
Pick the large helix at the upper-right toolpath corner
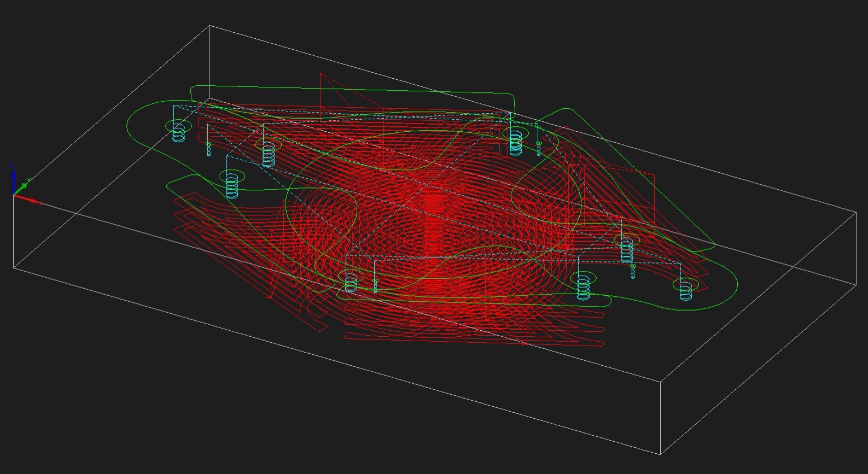(515, 142)
